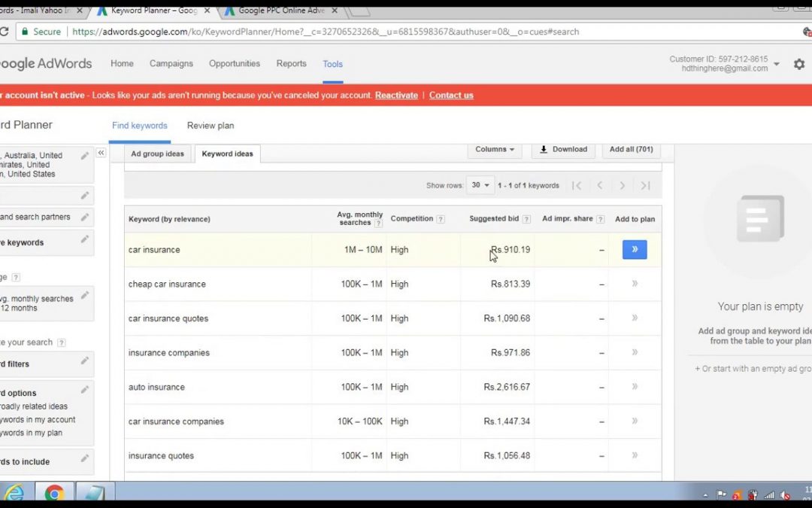The image size is (812, 508).
Task: Add 'car insurance quotes' to plan arrow
Action: click(x=635, y=318)
